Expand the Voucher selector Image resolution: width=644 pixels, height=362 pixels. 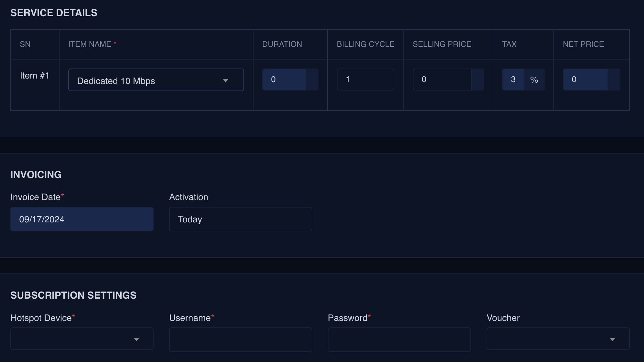550,339
